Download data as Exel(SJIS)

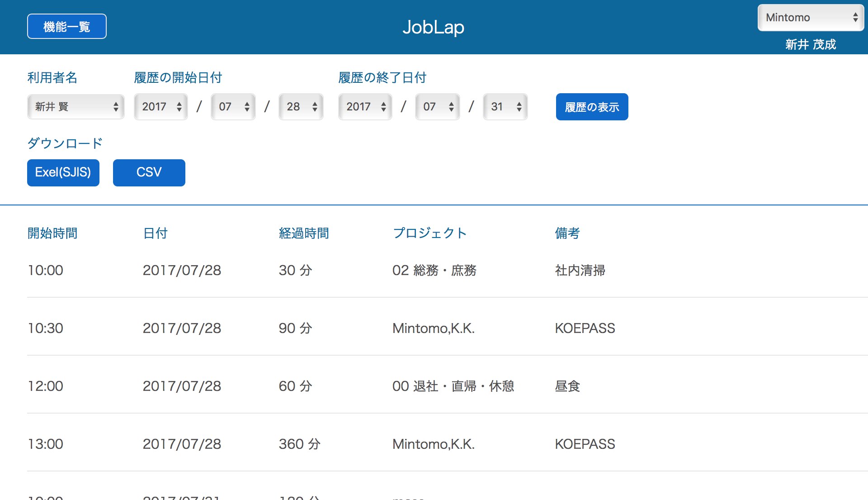(x=63, y=172)
